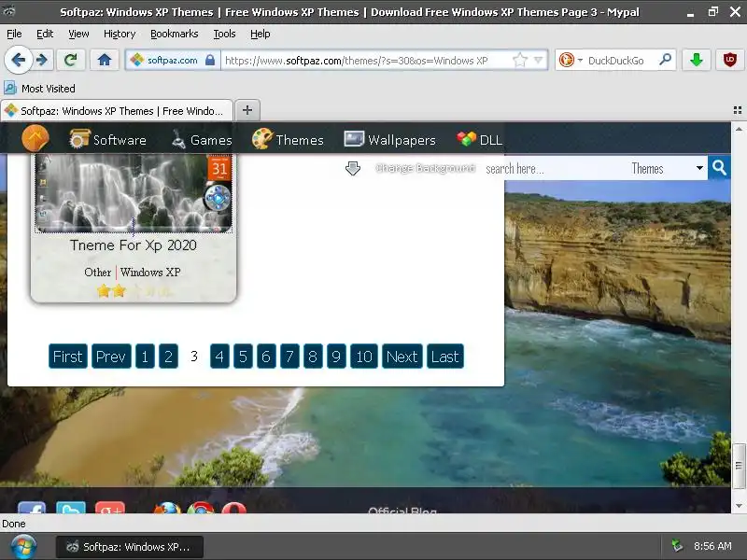Go to the Games section
747x560 pixels.
[x=202, y=139]
